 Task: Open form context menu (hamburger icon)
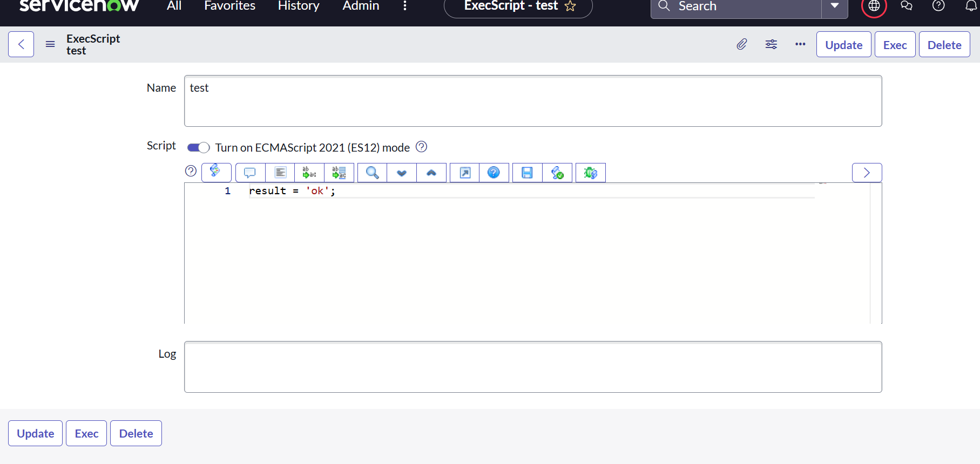(50, 44)
